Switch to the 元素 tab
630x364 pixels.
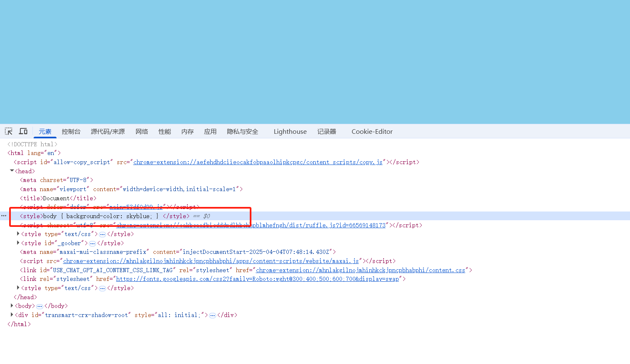[45, 132]
